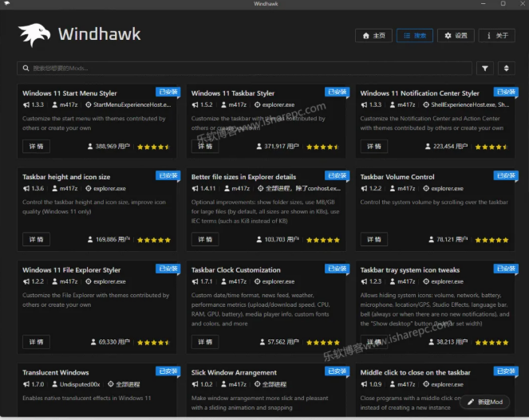Open the 设置 settings page
This screenshot has width=529, height=420.
456,36
